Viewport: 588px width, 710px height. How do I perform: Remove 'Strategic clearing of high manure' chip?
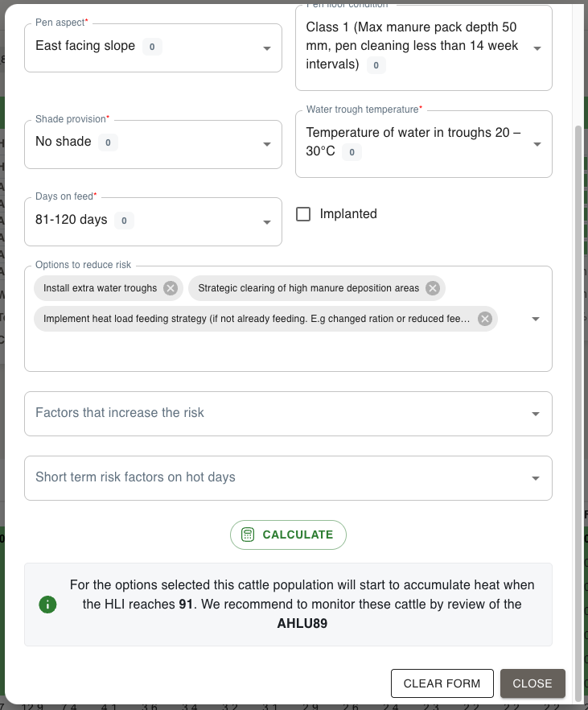tap(433, 288)
